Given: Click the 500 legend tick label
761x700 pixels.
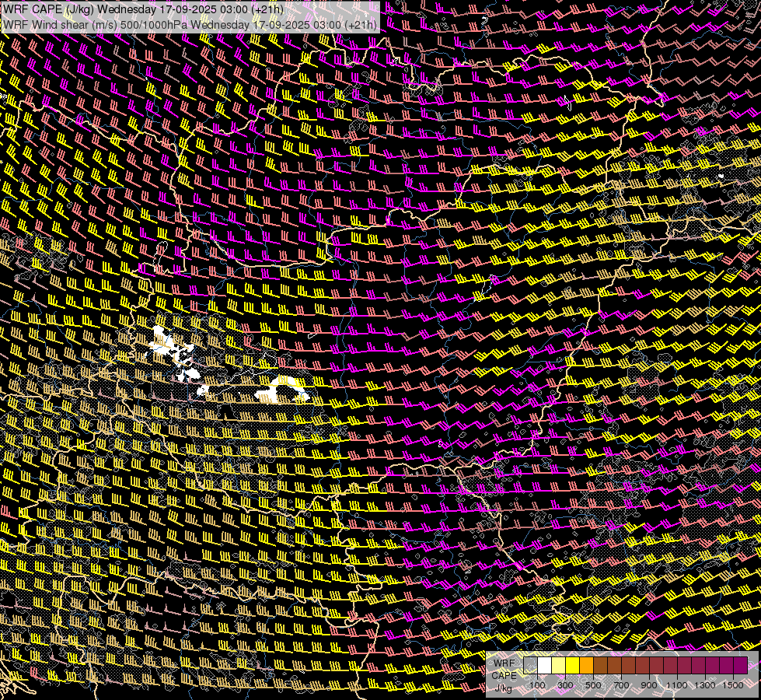Looking at the screenshot, I should [x=593, y=685].
